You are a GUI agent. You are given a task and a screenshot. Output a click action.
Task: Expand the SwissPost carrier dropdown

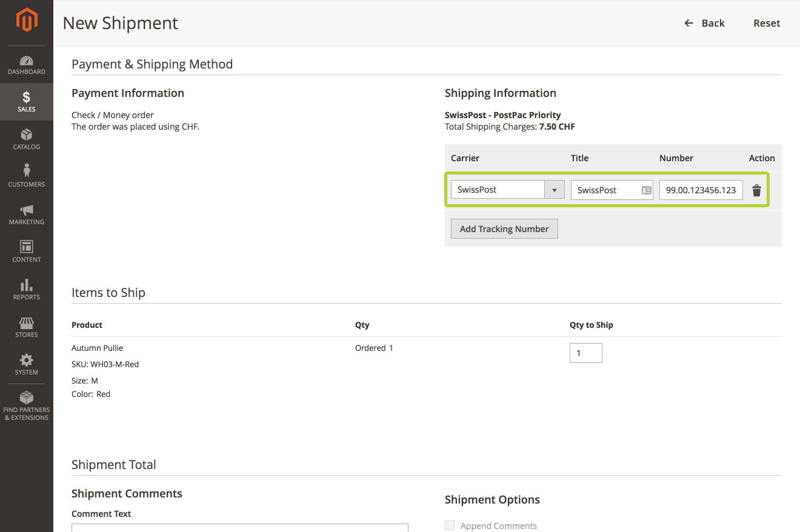(554, 190)
